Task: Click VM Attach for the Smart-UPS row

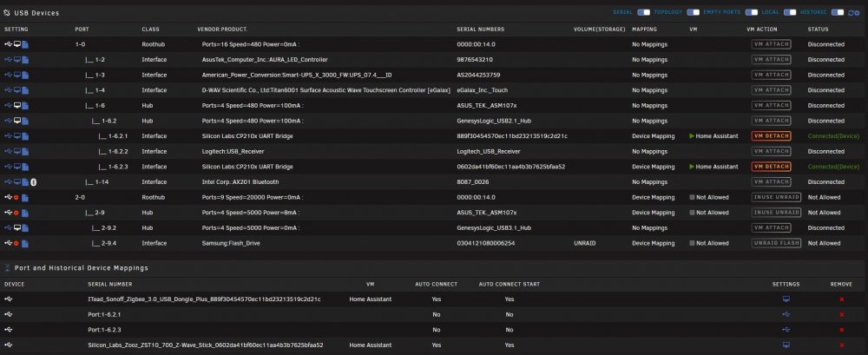Action: 771,75
